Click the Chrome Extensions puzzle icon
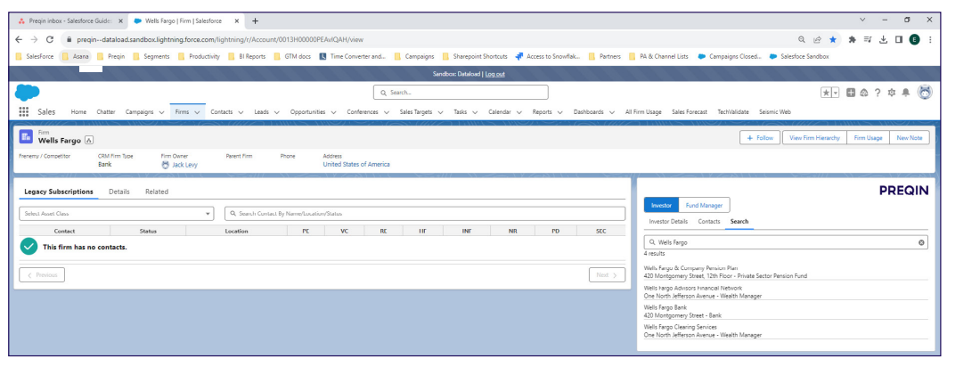This screenshot has height=367, width=980. pyautogui.click(x=852, y=39)
